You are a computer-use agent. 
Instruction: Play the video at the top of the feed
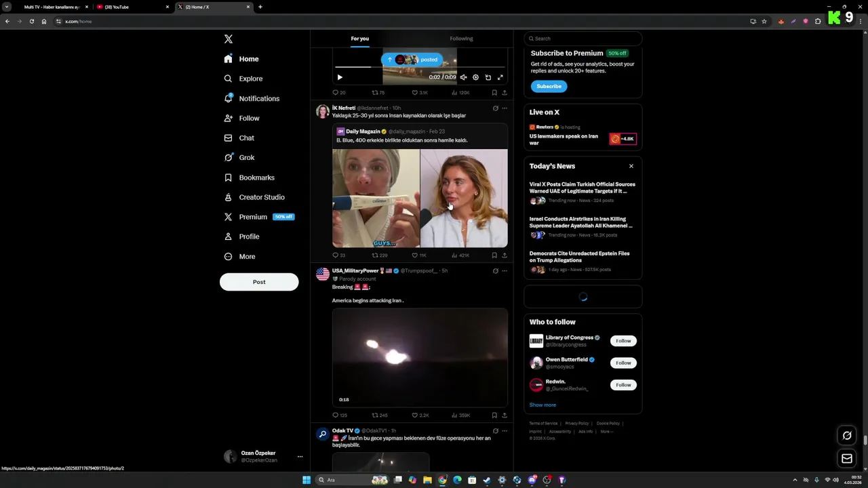(340, 77)
